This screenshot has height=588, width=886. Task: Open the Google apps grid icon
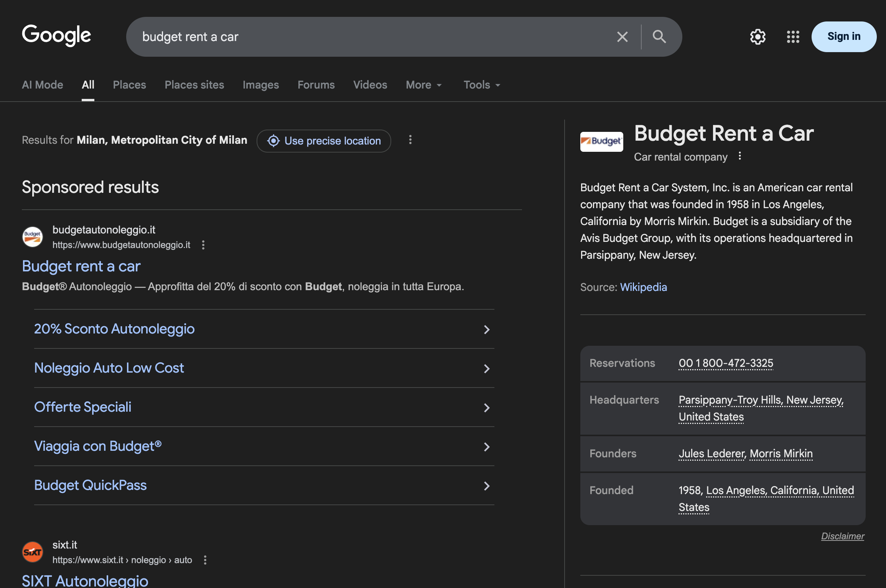point(793,37)
